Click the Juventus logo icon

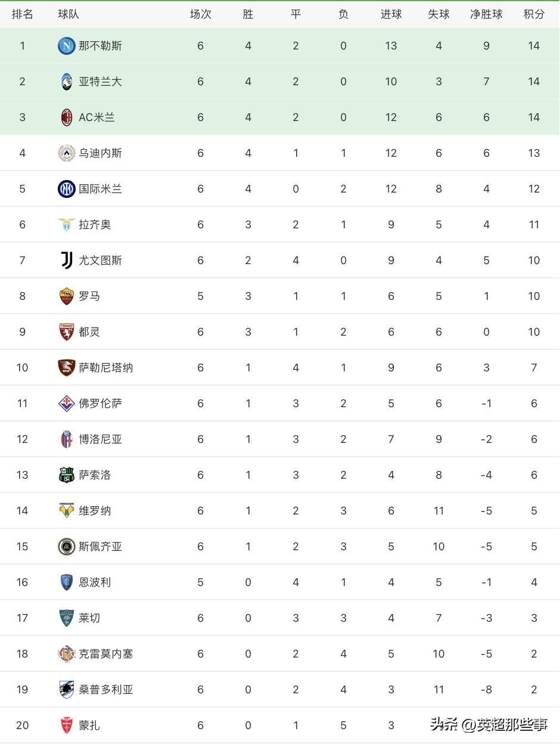tap(67, 261)
